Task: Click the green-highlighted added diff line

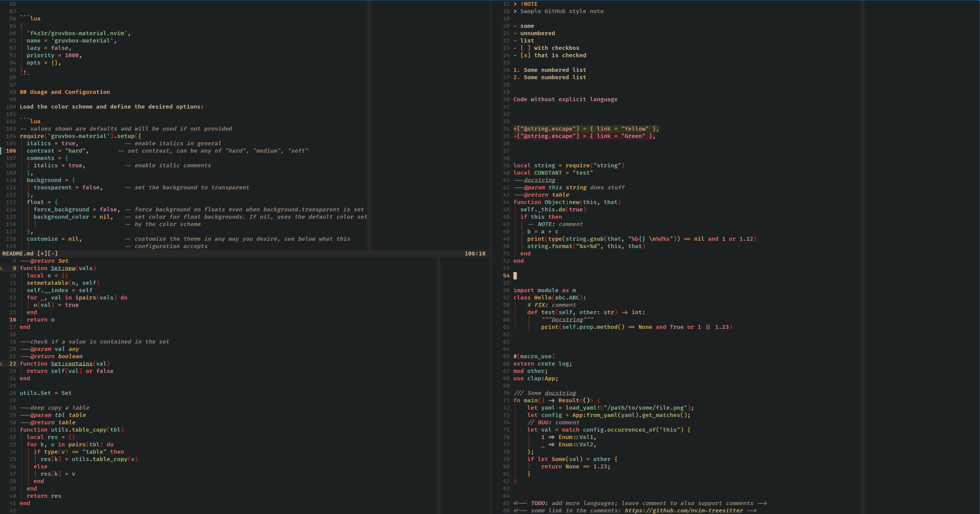Action: click(x=586, y=129)
